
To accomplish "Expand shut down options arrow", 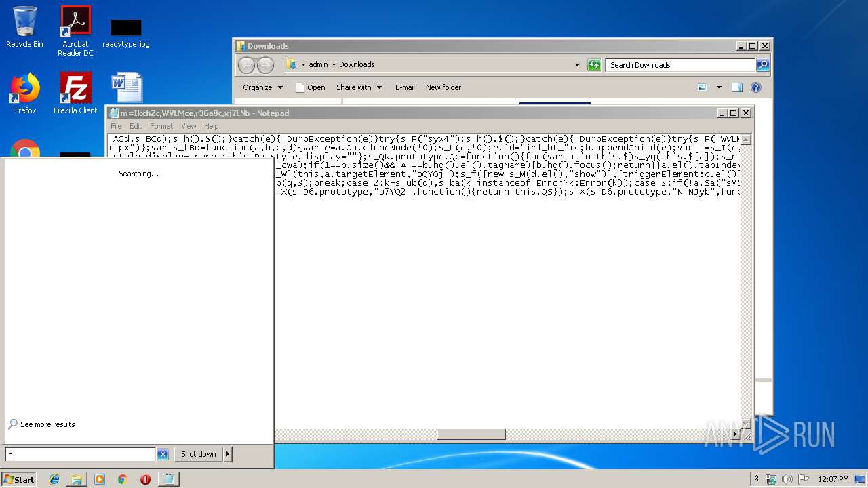I will pos(228,454).
